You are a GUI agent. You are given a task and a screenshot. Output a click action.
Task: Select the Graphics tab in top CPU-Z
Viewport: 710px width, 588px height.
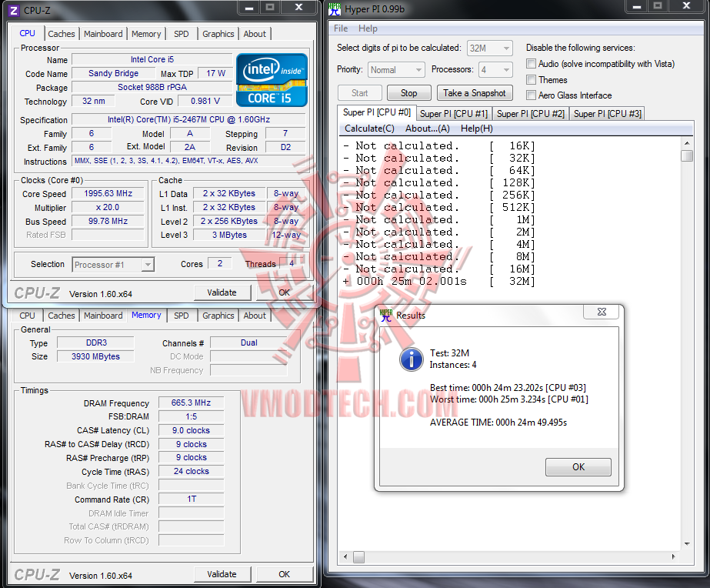218,34
